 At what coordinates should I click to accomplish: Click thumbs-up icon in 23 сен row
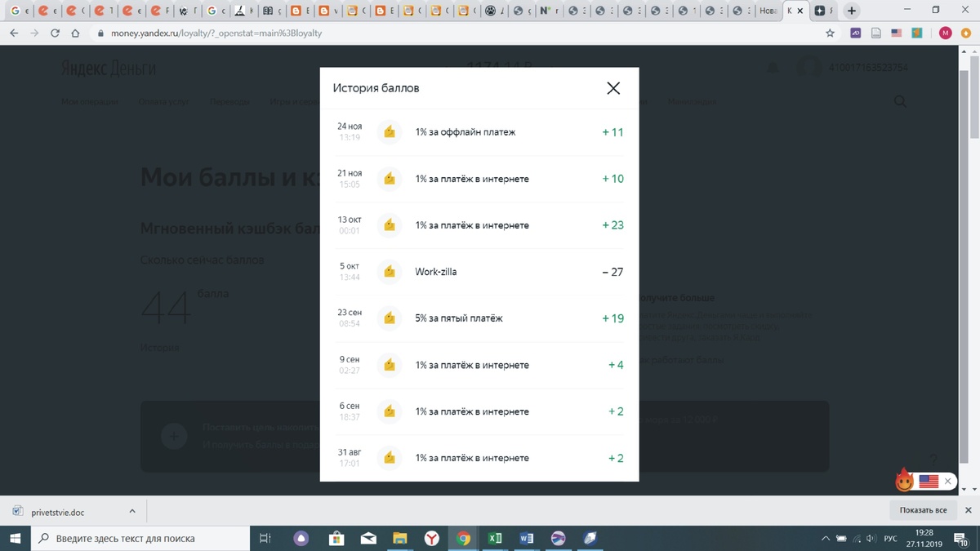pos(390,318)
